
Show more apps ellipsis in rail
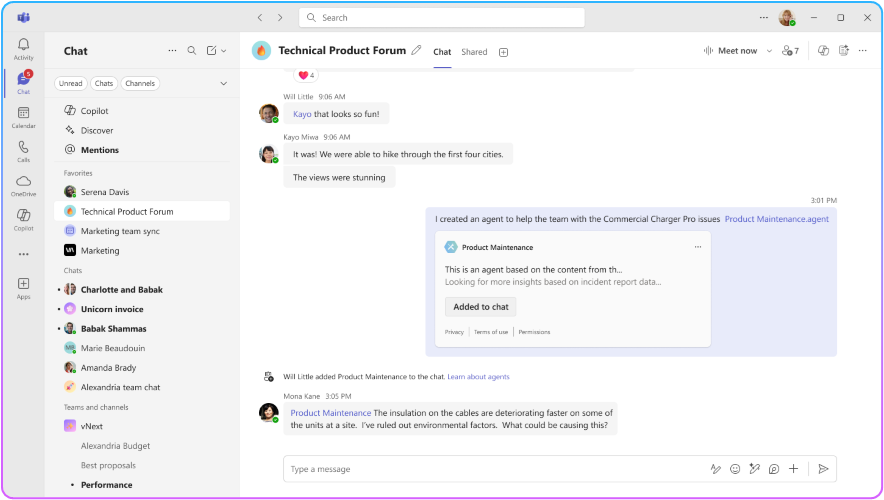tap(23, 254)
